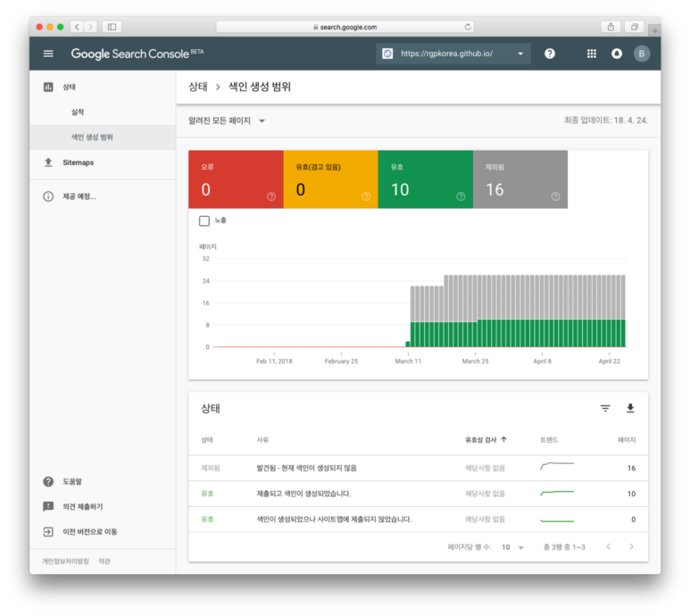This screenshot has height=616, width=690.
Task: Toggle the green 유효 status card
Action: (x=425, y=179)
